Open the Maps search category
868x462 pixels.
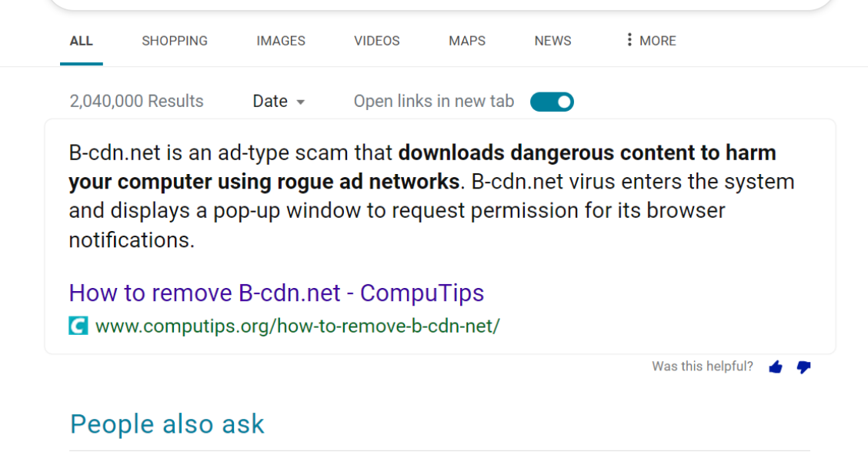tap(466, 41)
